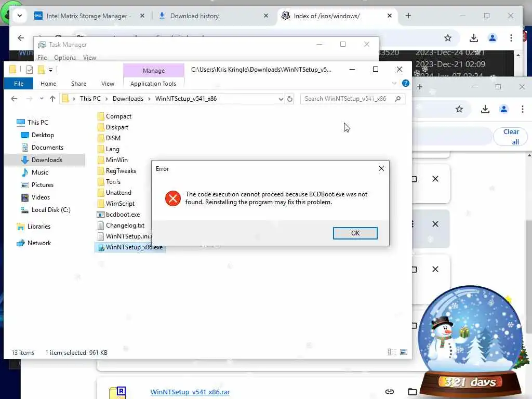The height and width of the screenshot is (399, 532).
Task: Switch to Download history browser tab
Action: (x=194, y=16)
